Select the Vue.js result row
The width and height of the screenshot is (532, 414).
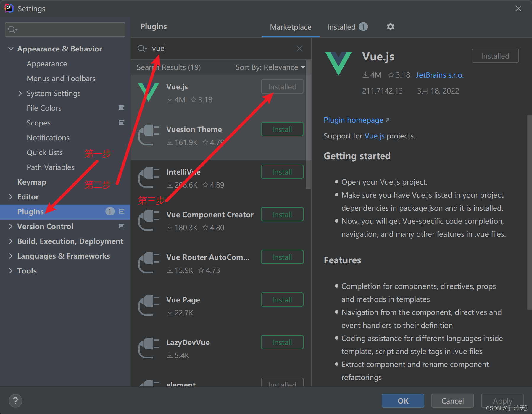point(218,96)
